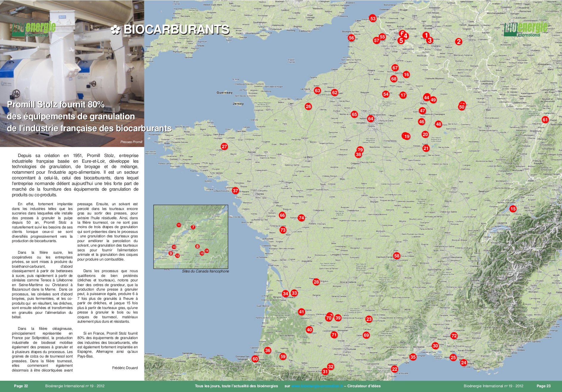Click map marker 28 near Périgueux
The image size is (562, 392).
click(x=316, y=282)
